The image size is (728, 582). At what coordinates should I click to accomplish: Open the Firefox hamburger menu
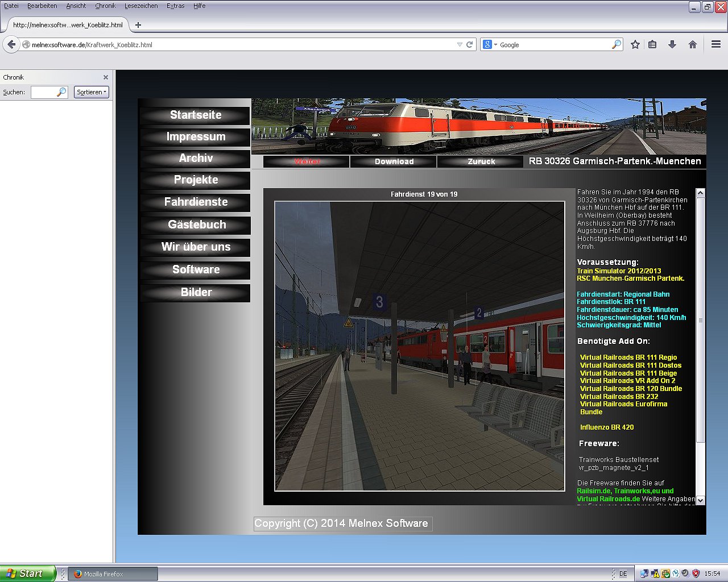[x=716, y=44]
